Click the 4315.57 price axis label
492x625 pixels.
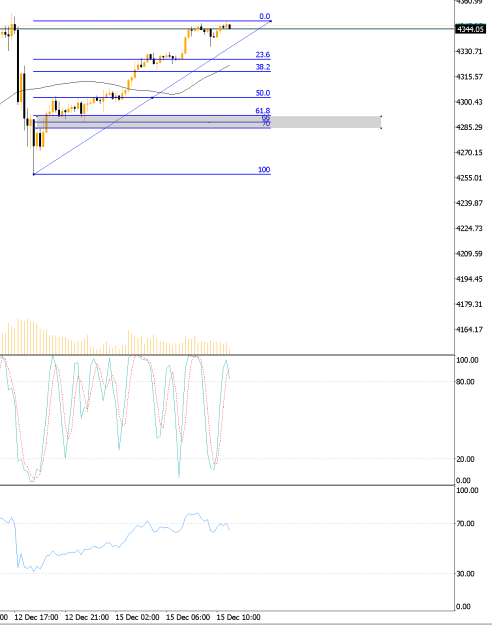pyautogui.click(x=469, y=77)
